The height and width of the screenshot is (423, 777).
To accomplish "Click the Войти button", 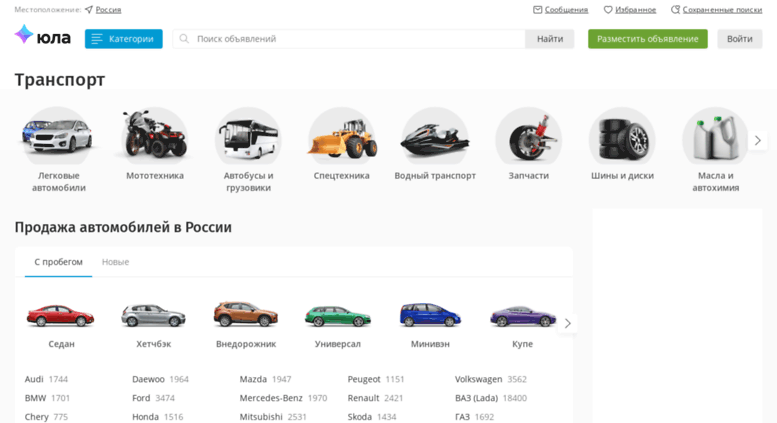I will (x=739, y=39).
